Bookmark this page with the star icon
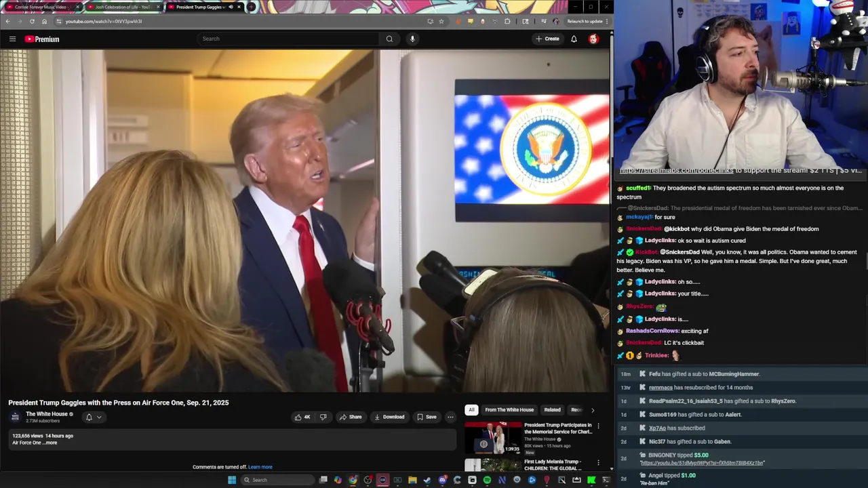The height and width of the screenshot is (488, 868). coord(441,21)
